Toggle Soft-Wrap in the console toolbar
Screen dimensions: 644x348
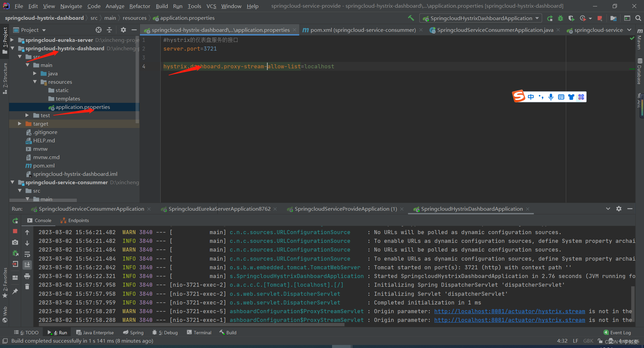pos(27,254)
